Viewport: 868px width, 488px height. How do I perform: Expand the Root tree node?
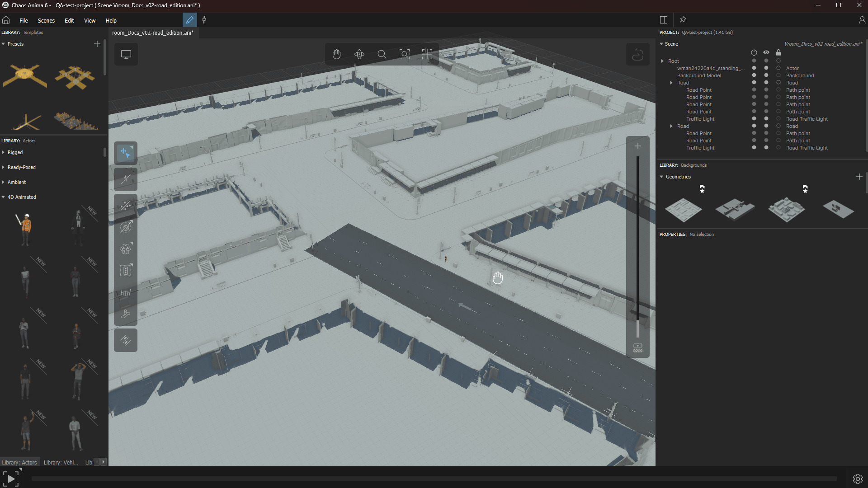click(x=662, y=61)
